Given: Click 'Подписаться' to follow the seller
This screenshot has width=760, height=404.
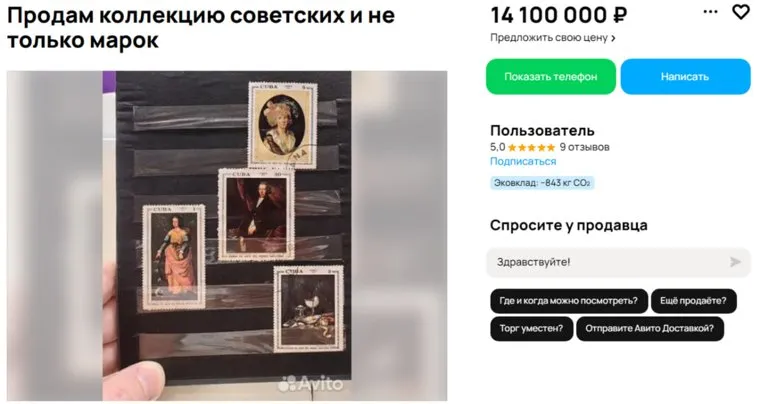Looking at the screenshot, I should [522, 161].
